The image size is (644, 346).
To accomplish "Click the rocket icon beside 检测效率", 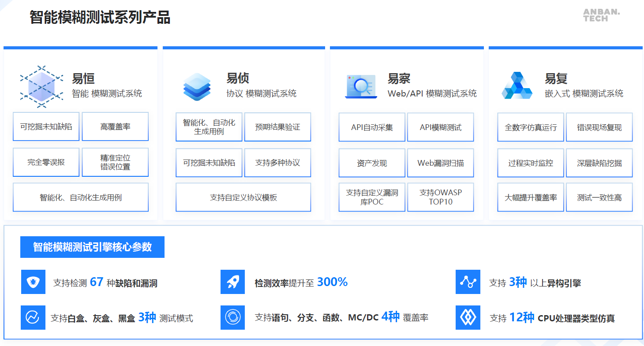I will click(232, 282).
